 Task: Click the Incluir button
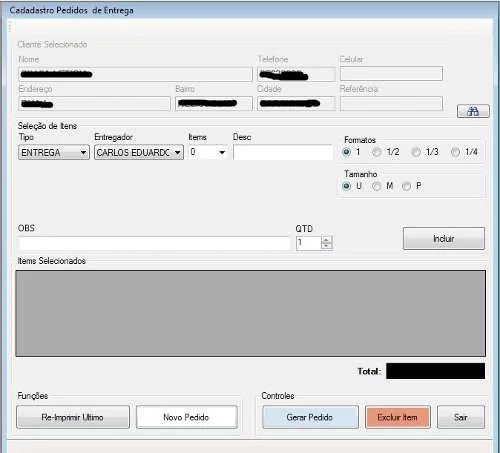pyautogui.click(x=444, y=239)
